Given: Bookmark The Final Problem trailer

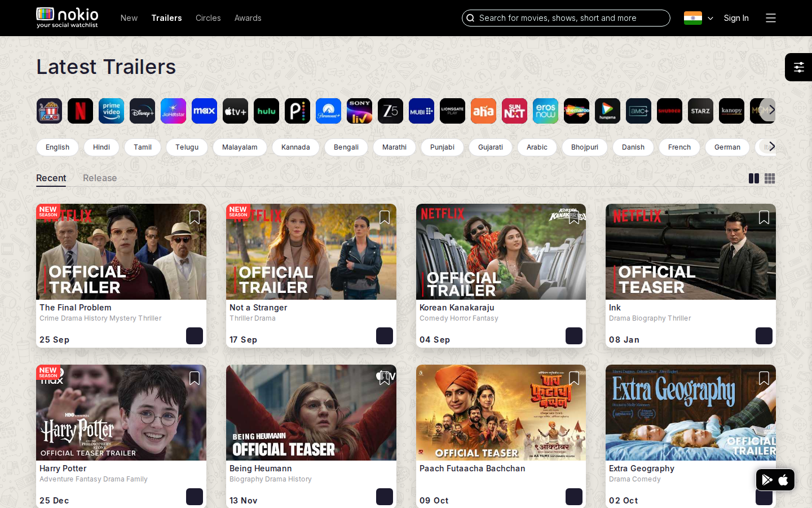Looking at the screenshot, I should point(195,217).
